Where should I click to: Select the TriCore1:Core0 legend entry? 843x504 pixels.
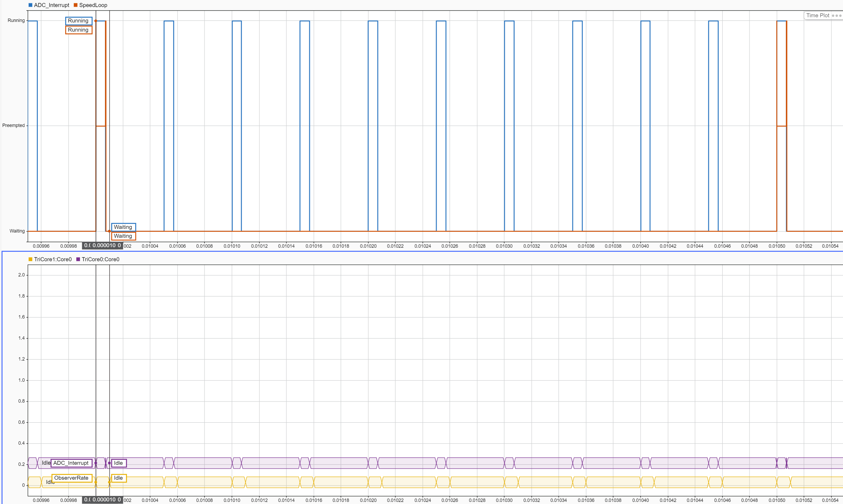[53, 259]
